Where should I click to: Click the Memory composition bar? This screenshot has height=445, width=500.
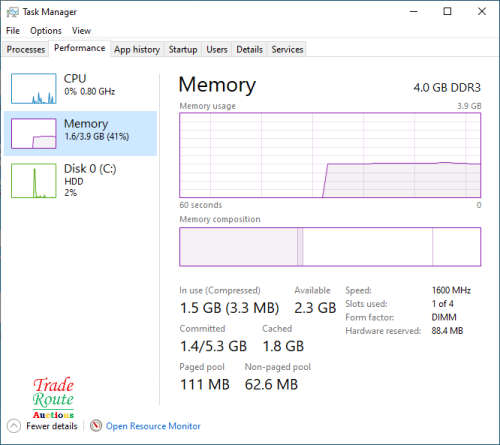tap(330, 247)
